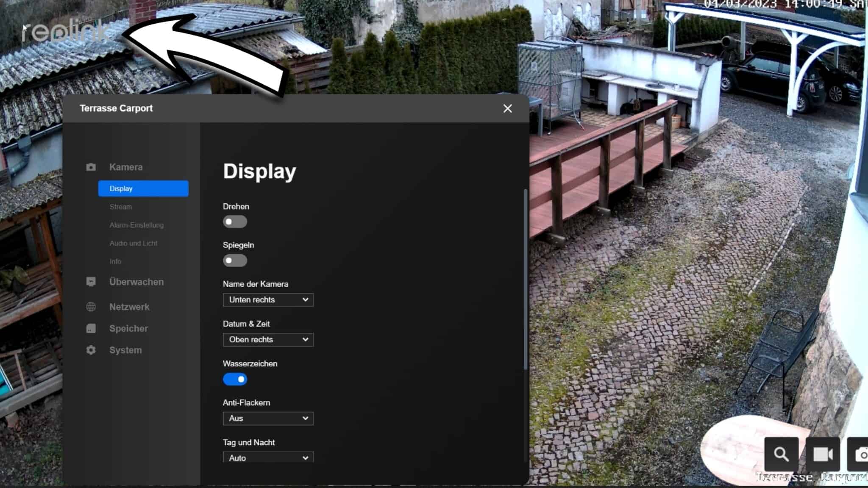This screenshot has width=868, height=488.
Task: Turn on the Spiegeln switch
Action: (x=235, y=261)
